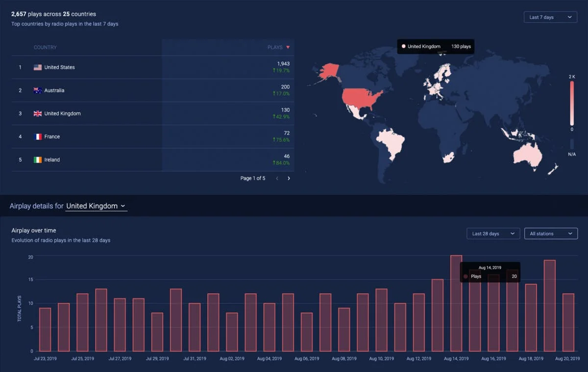
Task: Click the dot icon in the UK map tooltip
Action: click(x=405, y=46)
